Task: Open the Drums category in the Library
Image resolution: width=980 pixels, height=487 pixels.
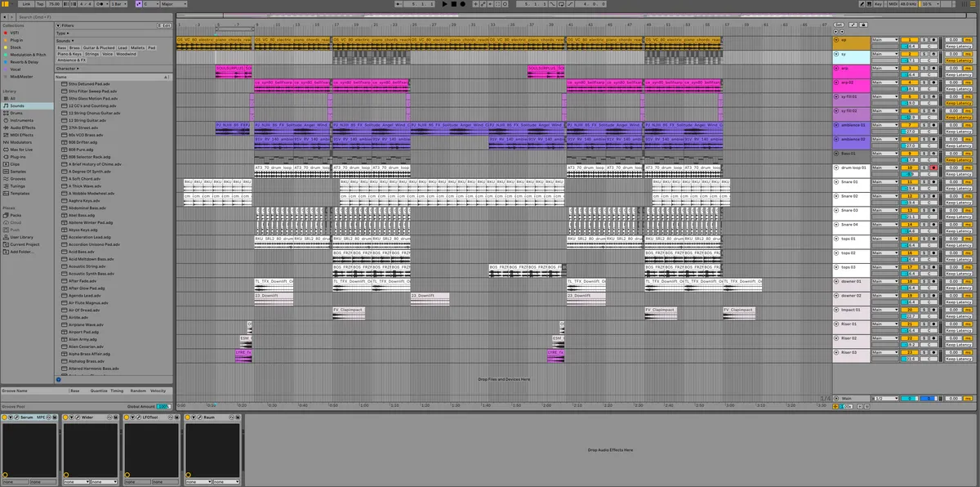Action: 16,113
